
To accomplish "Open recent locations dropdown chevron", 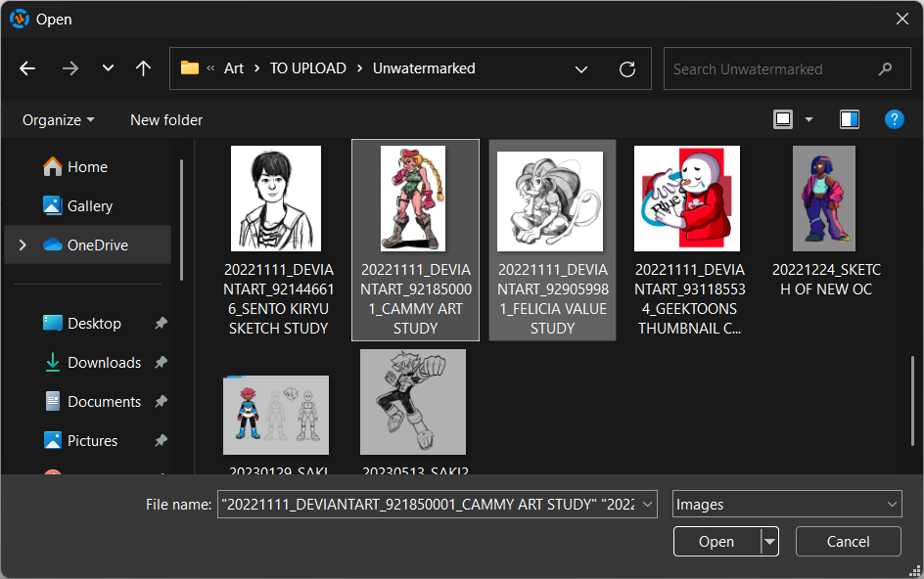I will click(108, 68).
